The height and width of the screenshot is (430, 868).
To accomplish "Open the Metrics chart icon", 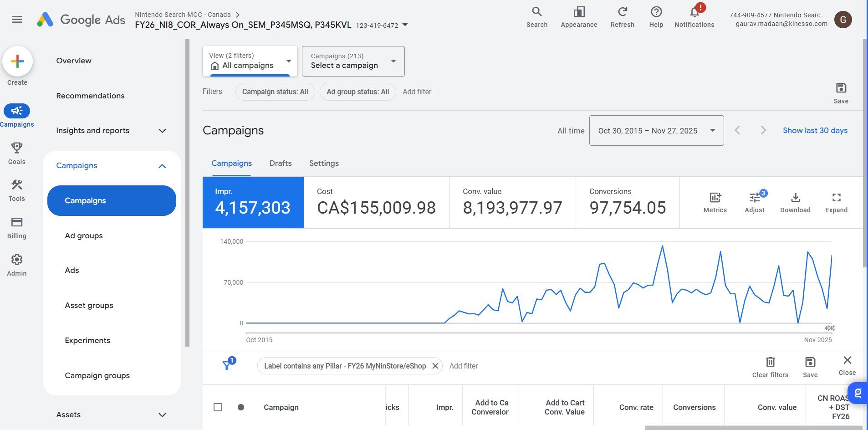I will [715, 198].
